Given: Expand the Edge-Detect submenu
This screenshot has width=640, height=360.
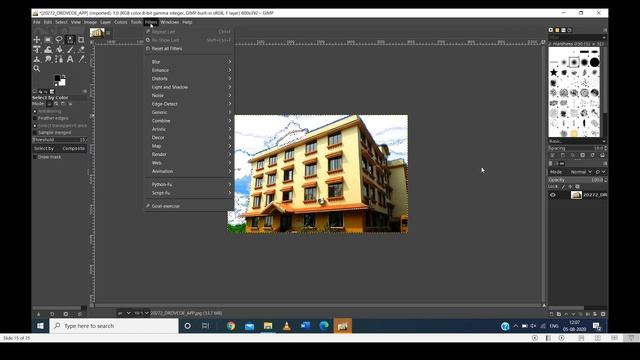Looking at the screenshot, I should 190,104.
